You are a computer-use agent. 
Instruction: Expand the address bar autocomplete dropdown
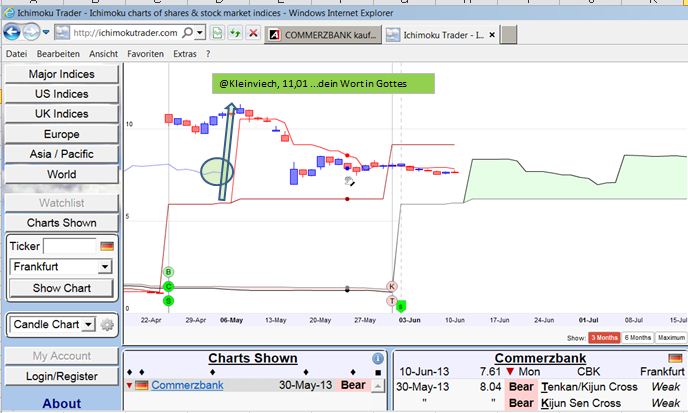(200, 32)
